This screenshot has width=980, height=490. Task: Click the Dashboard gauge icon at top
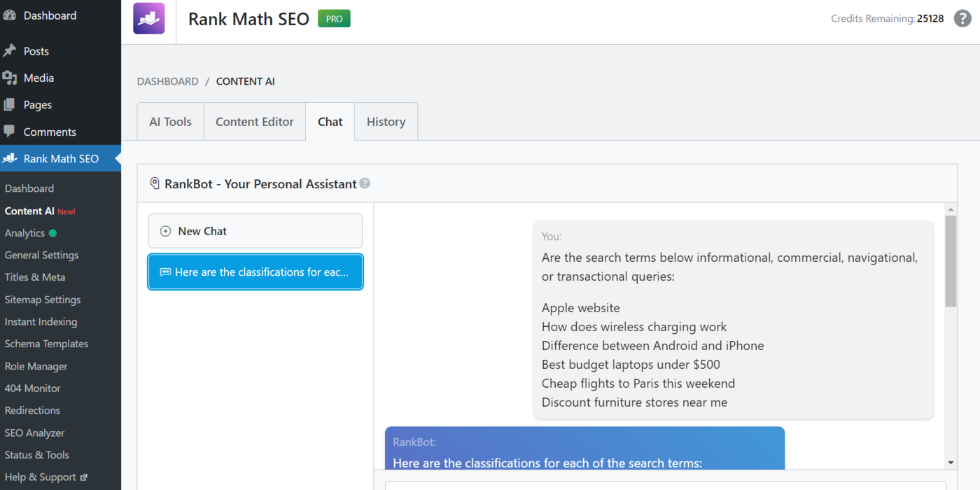tap(10, 15)
